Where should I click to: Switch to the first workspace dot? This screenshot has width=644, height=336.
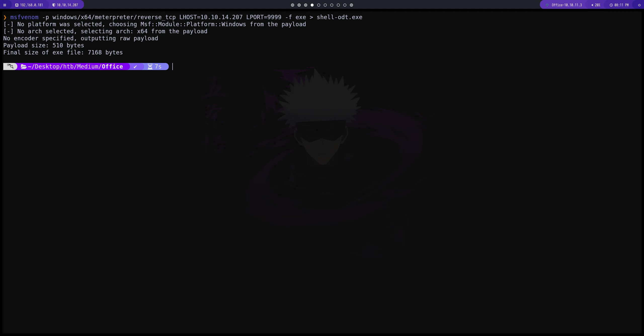pos(293,5)
